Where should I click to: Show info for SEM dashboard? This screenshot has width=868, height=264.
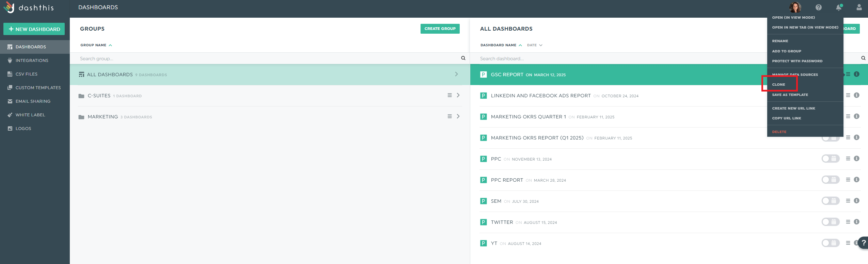point(857,201)
